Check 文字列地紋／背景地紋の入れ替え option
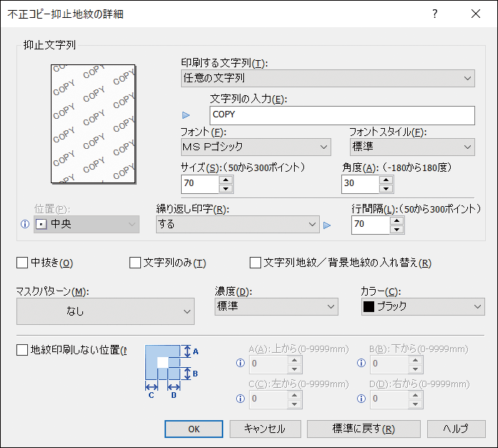This screenshot has height=448, width=498. [x=255, y=263]
